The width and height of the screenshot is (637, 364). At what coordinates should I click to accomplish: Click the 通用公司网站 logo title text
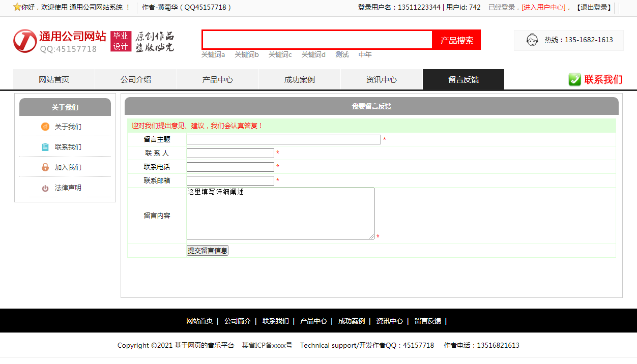pos(73,36)
